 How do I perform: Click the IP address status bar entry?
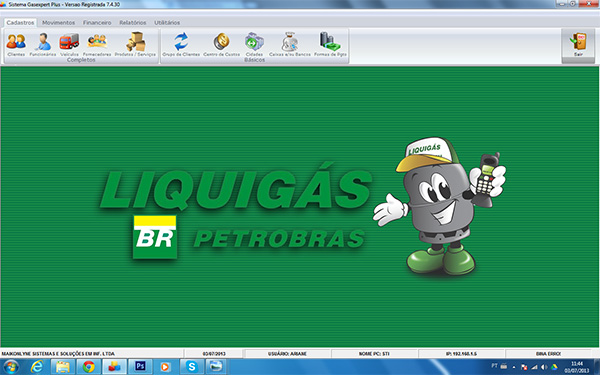coord(461,354)
